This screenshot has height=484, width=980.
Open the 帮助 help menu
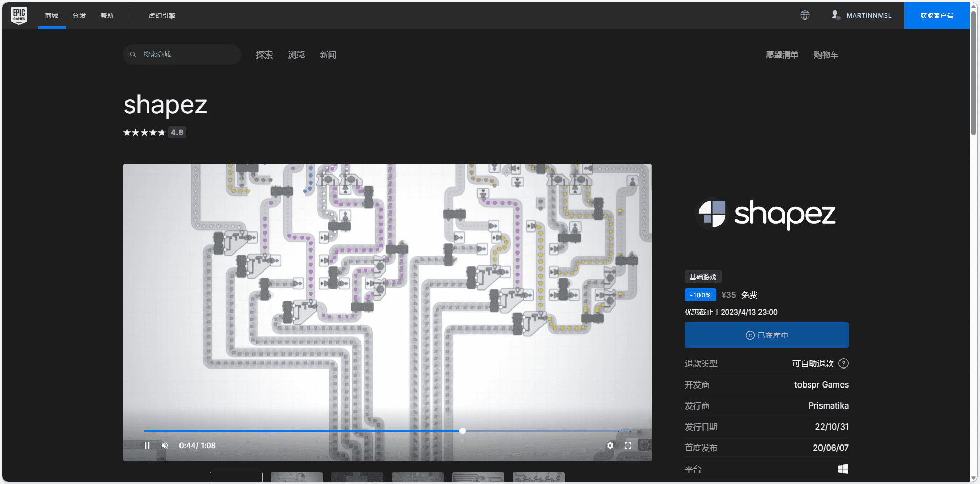(107, 16)
